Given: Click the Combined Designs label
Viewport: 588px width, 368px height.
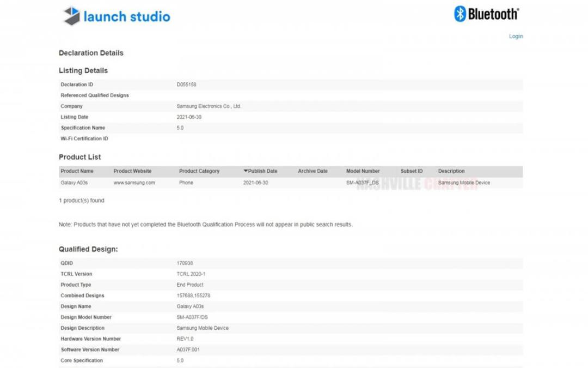Looking at the screenshot, I should tap(83, 295).
